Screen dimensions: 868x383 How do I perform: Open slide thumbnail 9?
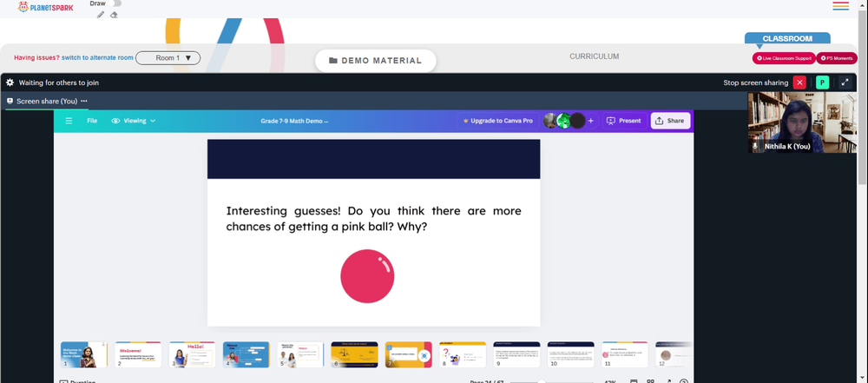click(516, 354)
